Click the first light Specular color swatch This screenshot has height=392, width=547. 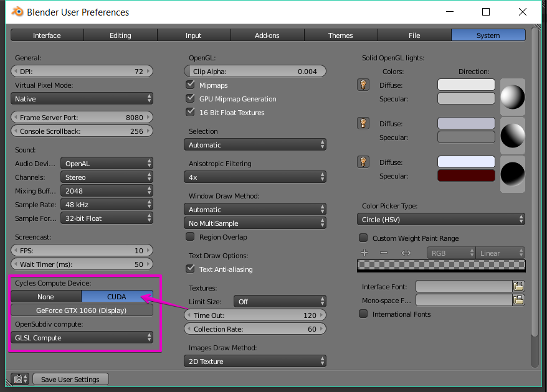pos(466,98)
